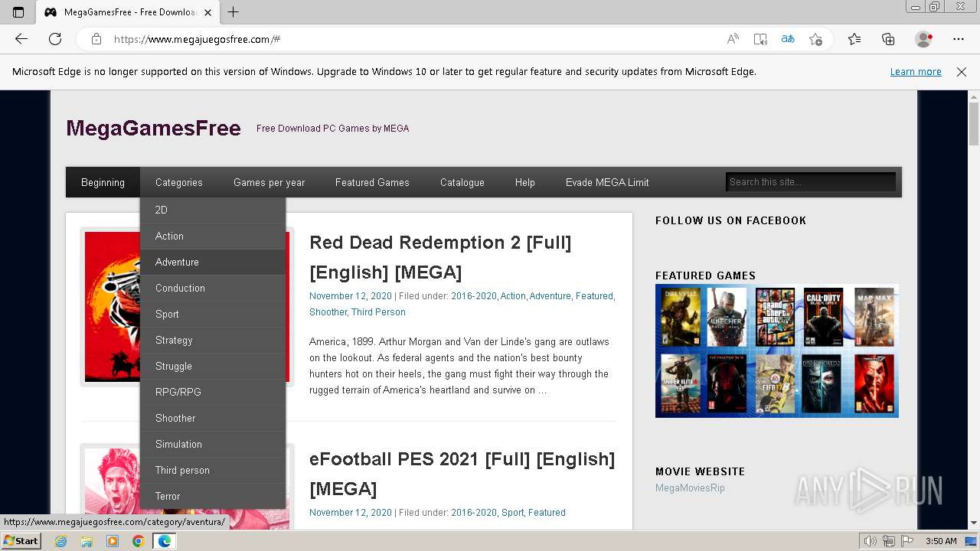Enter Immersive Reader mode
Screen dimensions: 980x551
pos(760,39)
